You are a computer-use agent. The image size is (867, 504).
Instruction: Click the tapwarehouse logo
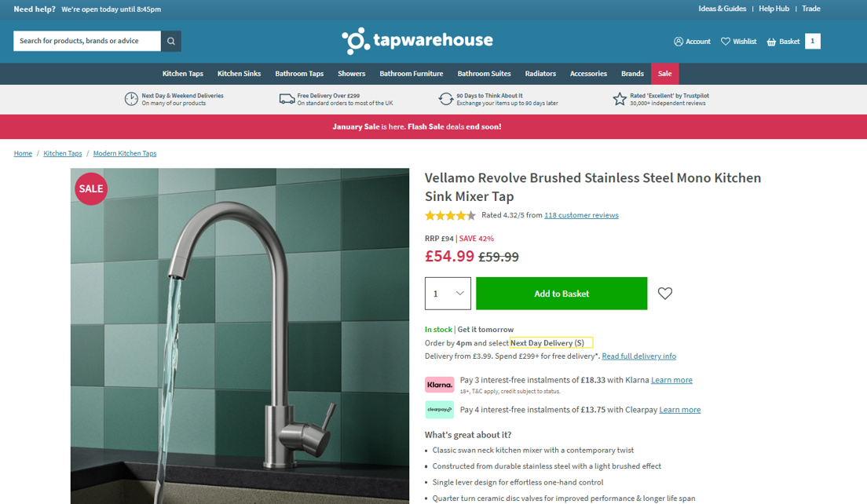tap(417, 41)
